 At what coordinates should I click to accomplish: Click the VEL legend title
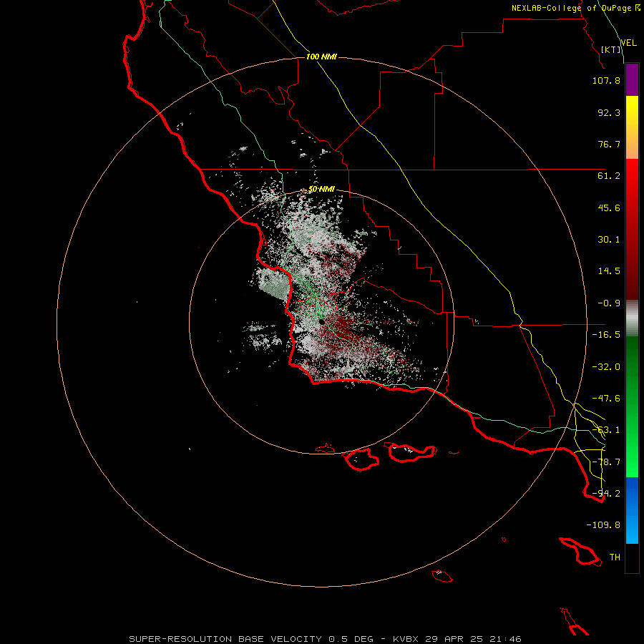pyautogui.click(x=628, y=43)
